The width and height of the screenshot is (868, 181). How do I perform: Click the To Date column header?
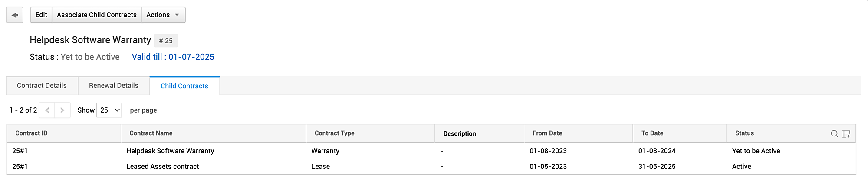652,133
